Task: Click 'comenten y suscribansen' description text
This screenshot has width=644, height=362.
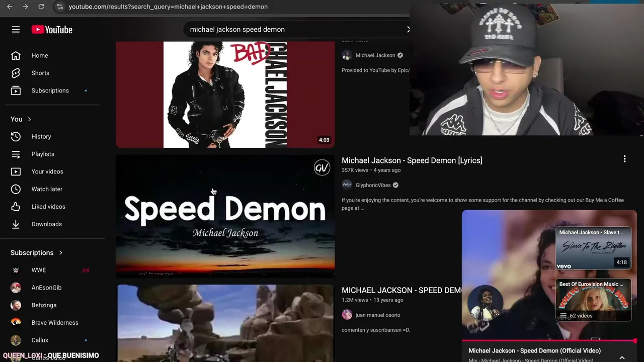Action: point(376,330)
